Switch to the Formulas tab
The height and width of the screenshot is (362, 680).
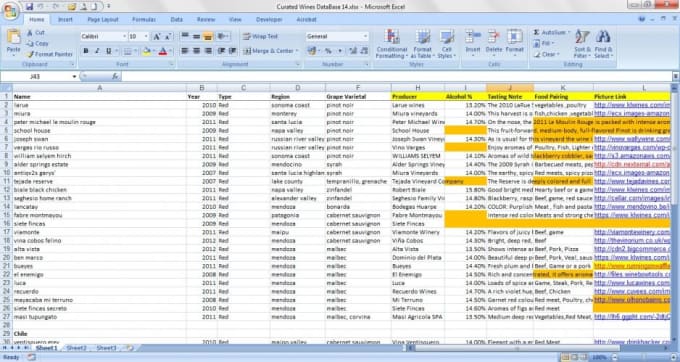[144, 20]
